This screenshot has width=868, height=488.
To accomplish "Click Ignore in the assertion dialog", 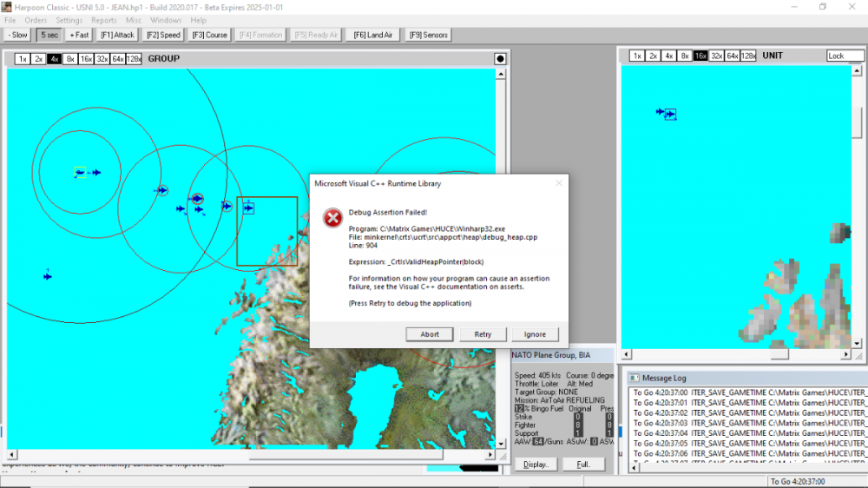I will click(535, 334).
